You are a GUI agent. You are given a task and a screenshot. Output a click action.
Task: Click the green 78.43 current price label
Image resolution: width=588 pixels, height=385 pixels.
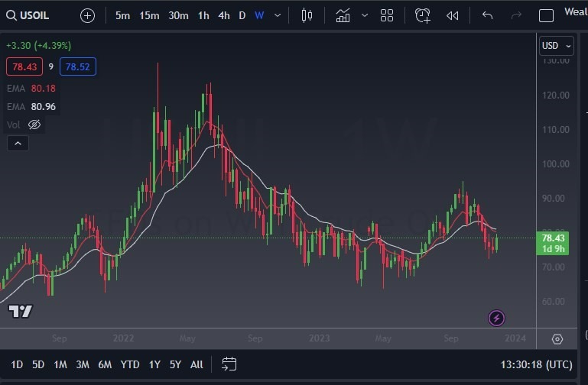coord(553,243)
